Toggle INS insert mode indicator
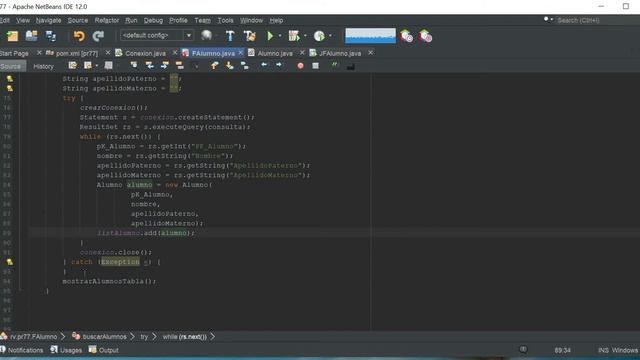 (603, 350)
